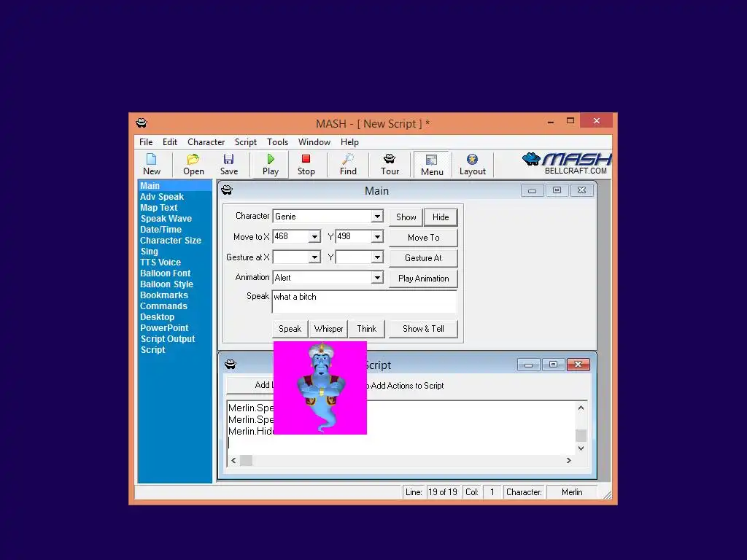Click the Auto-Add Actions to Script label
Image resolution: width=747 pixels, height=560 pixels.
pyautogui.click(x=405, y=386)
